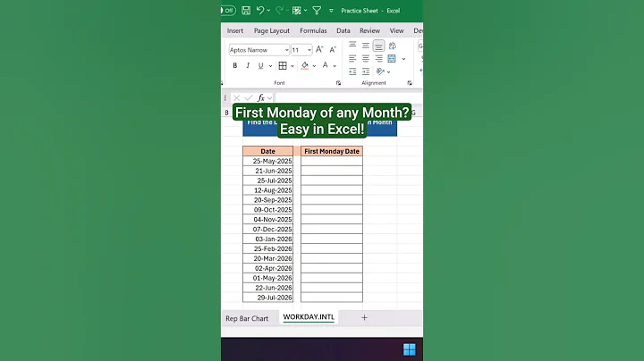Open Font settings dialog launcher

coord(338,83)
